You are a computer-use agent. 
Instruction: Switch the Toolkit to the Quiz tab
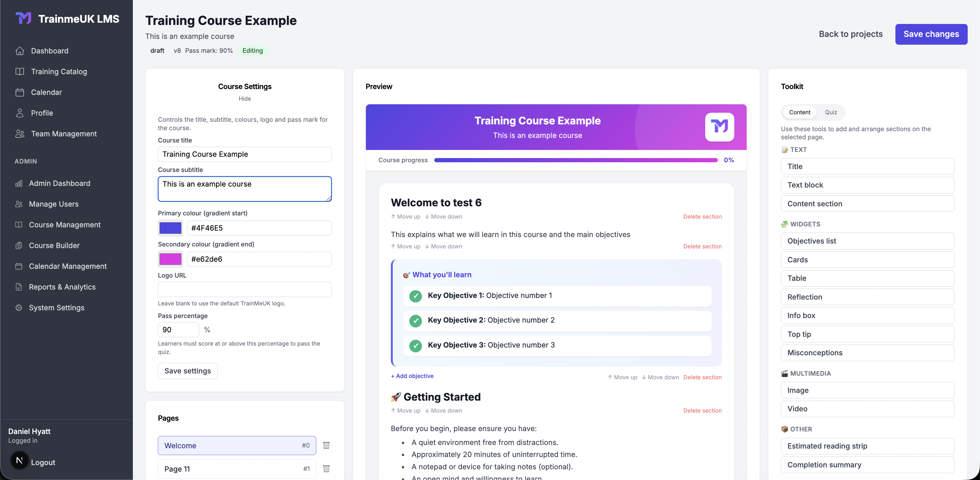831,112
